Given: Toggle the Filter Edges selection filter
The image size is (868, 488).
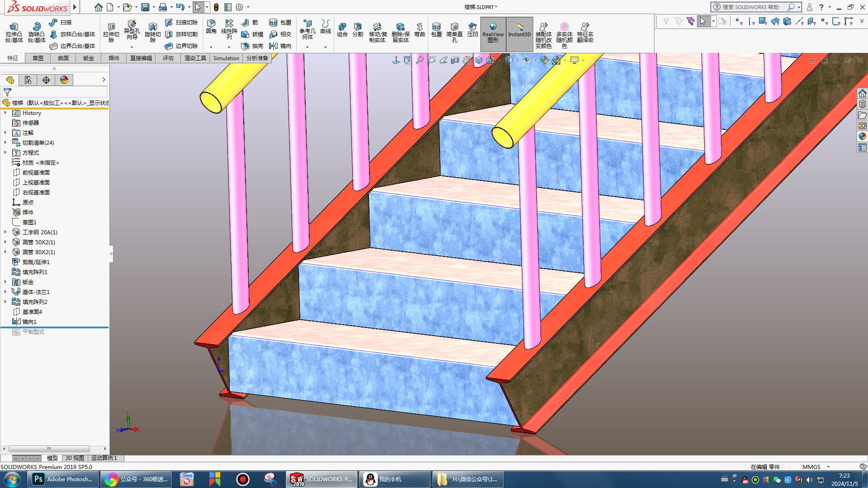Looking at the screenshot, I should coord(751,21).
